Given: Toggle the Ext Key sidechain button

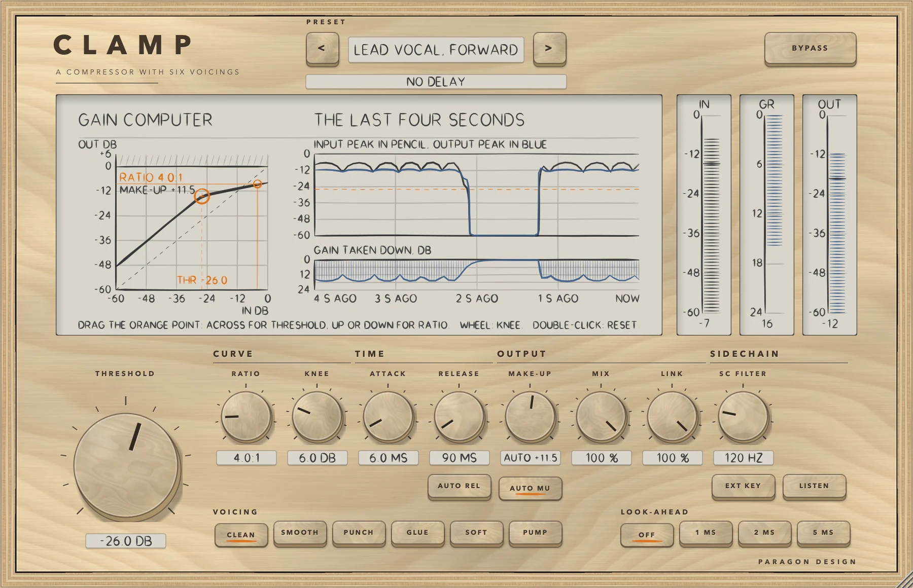Looking at the screenshot, I should [744, 487].
